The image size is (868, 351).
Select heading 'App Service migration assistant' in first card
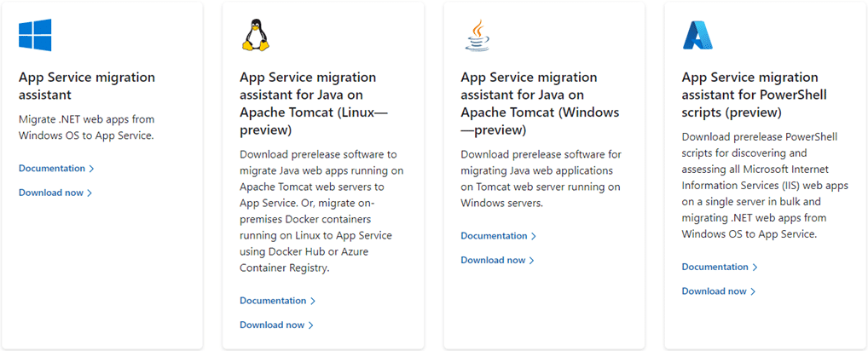click(x=87, y=86)
